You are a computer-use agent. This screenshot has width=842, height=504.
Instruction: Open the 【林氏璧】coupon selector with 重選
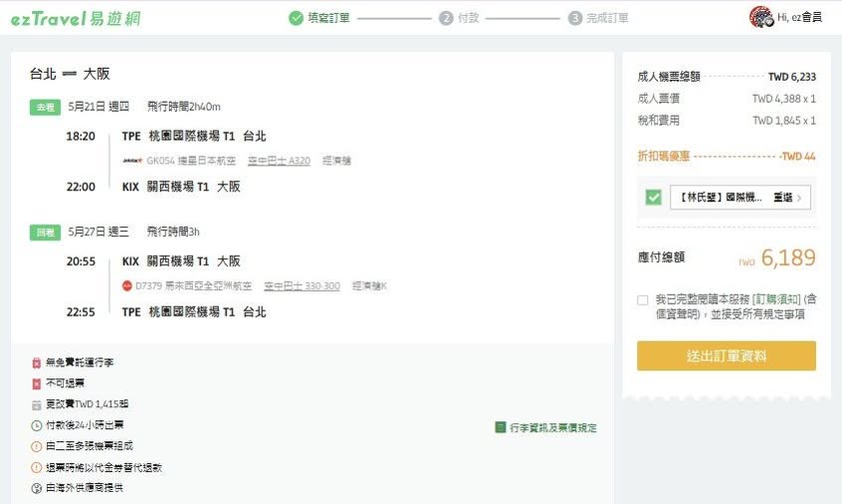740,198
